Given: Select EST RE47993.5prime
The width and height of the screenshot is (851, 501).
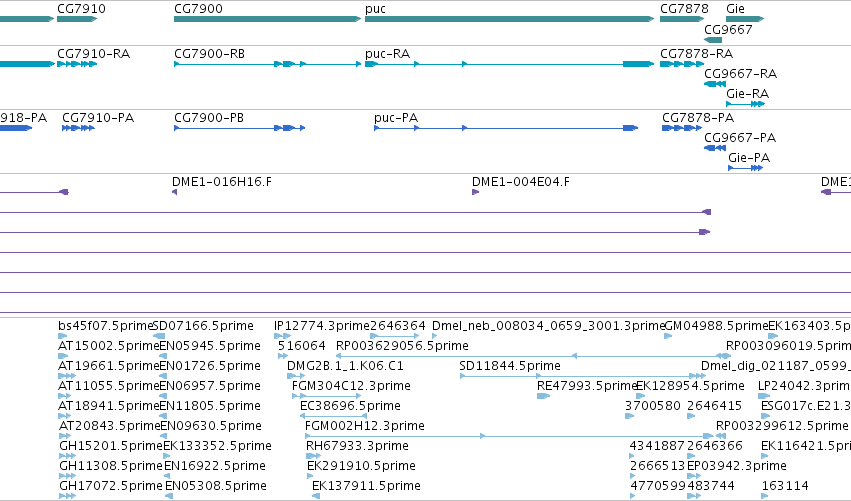Looking at the screenshot, I should pos(586,386).
